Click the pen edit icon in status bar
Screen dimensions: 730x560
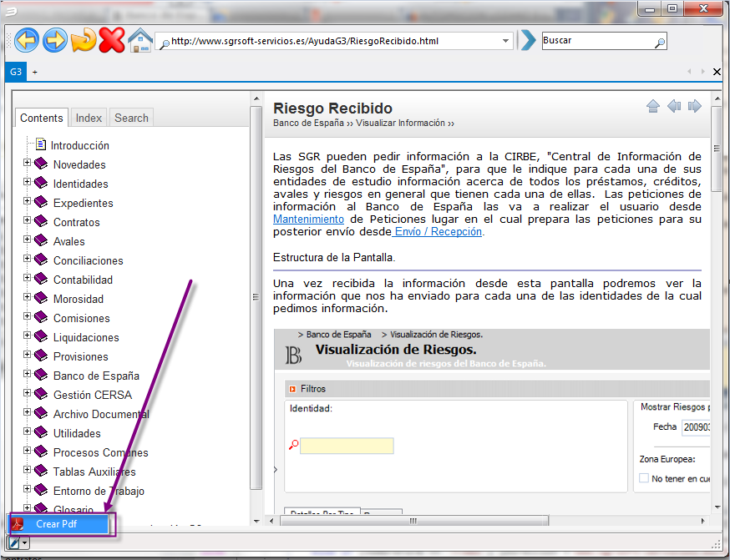point(13,542)
